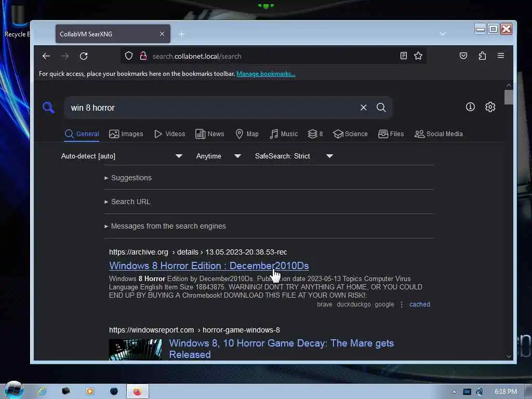Open the Decay game result thumbnail
532x399 pixels.
(135, 349)
